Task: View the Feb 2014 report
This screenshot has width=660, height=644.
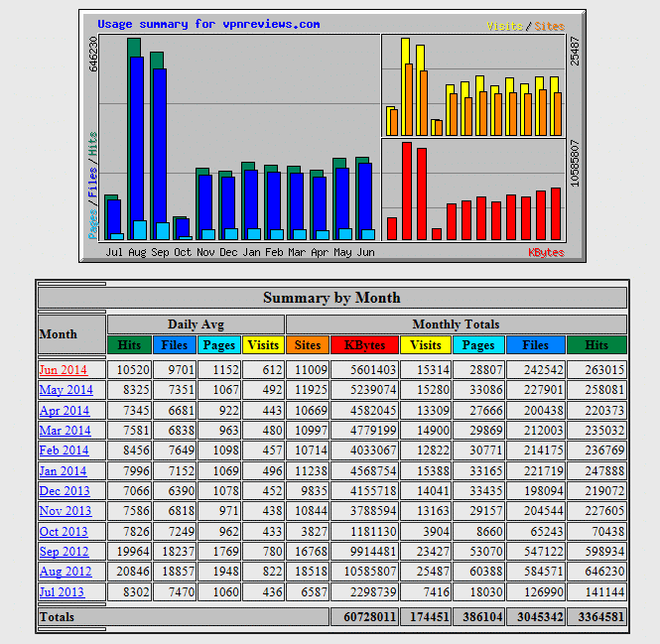Action: pos(64,451)
